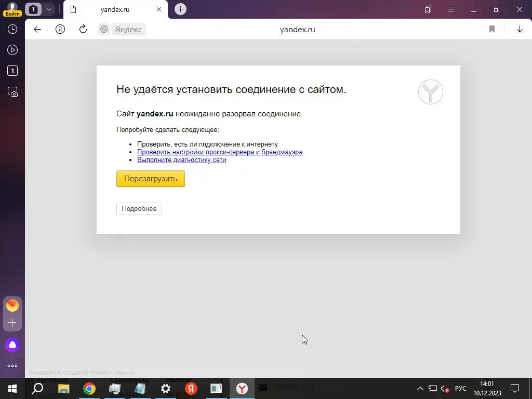Open sidebar three-dots more options

click(12, 366)
